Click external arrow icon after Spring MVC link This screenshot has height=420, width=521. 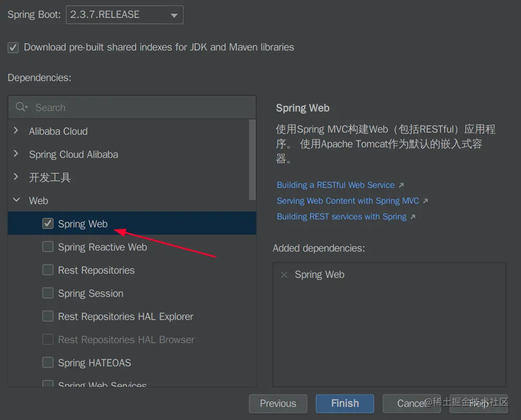click(x=426, y=201)
